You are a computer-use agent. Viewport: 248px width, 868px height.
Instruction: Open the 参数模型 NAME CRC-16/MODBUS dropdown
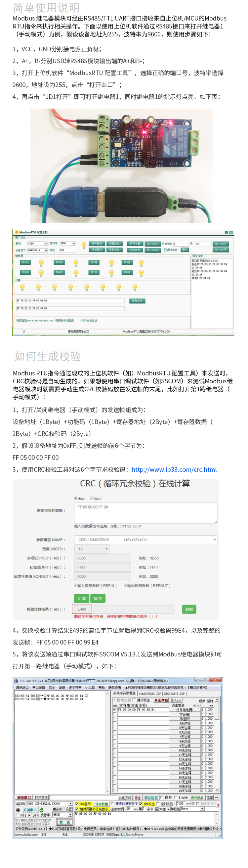[x=145, y=540]
